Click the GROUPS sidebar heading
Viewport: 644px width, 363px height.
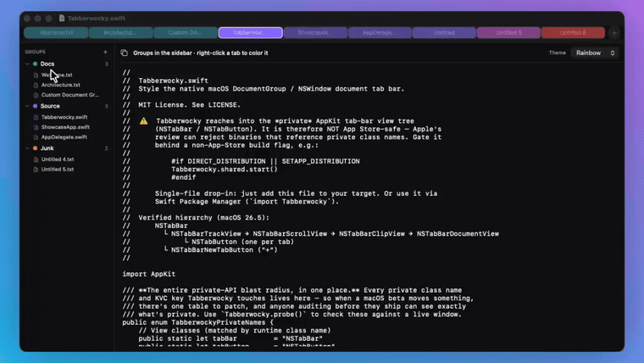click(x=36, y=52)
